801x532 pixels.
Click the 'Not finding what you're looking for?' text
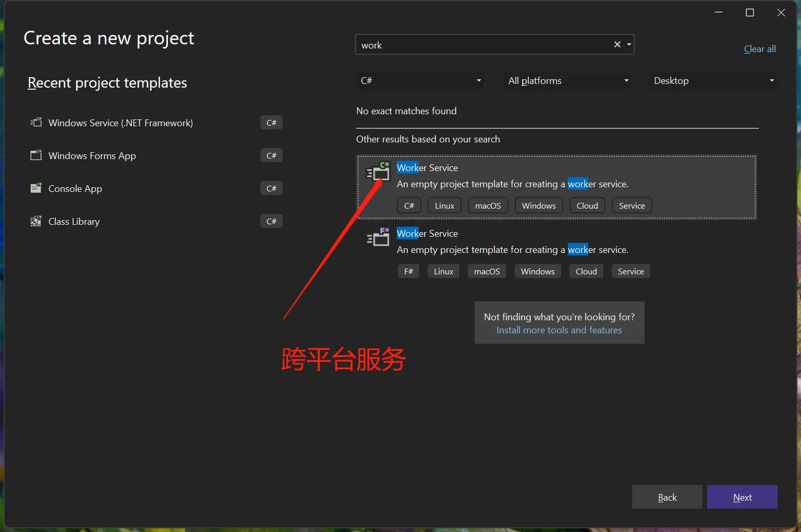click(559, 317)
